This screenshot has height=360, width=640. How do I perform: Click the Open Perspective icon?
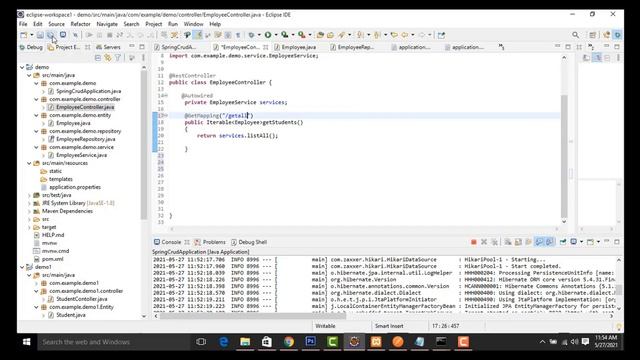click(x=593, y=35)
